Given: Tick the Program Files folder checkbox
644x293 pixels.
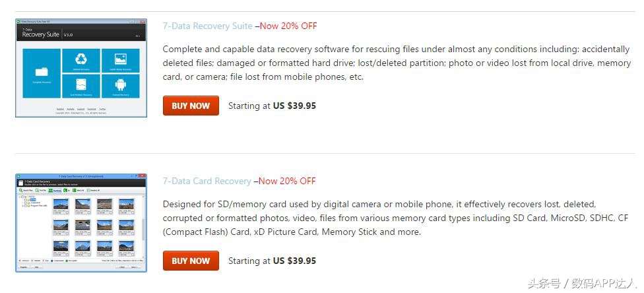Looking at the screenshot, I should (x=26, y=205).
